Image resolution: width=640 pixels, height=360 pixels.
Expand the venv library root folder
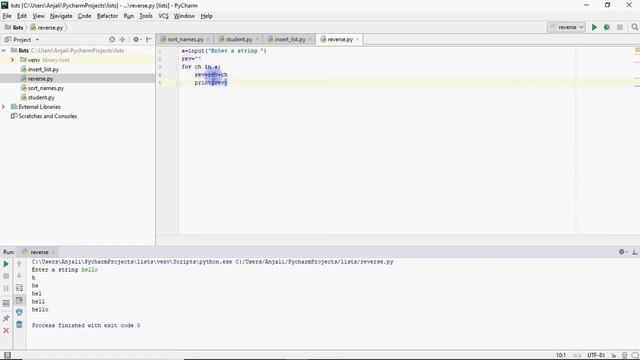pos(13,60)
